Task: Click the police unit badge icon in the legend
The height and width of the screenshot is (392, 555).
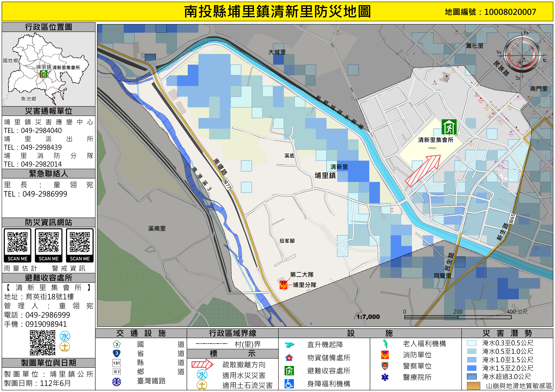Action: pos(385,366)
